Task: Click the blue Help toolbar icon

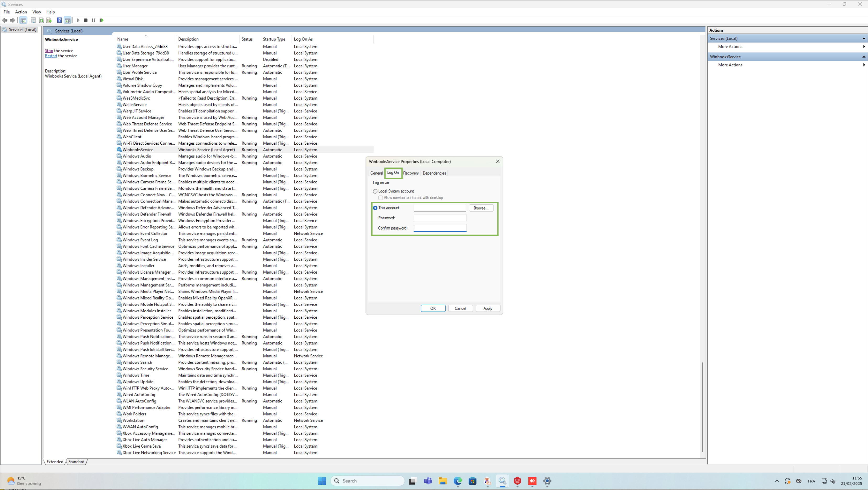Action: pyautogui.click(x=59, y=20)
